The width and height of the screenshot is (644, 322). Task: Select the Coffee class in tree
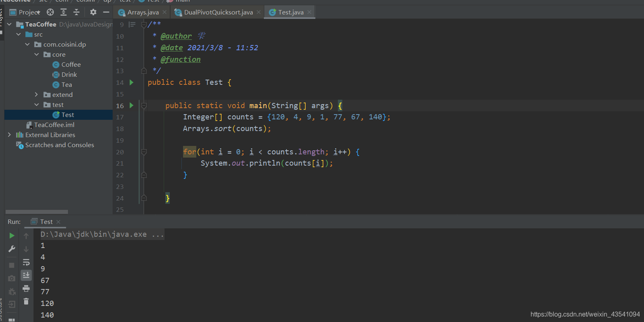click(67, 65)
